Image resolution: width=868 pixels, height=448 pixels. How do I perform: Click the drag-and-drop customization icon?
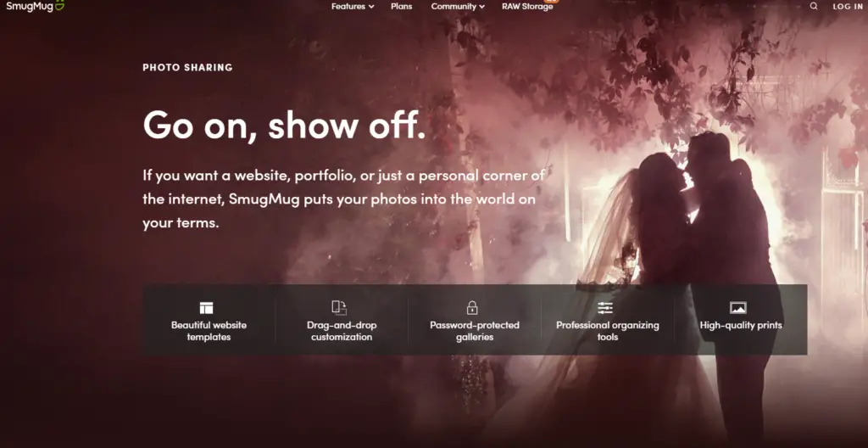click(x=339, y=308)
